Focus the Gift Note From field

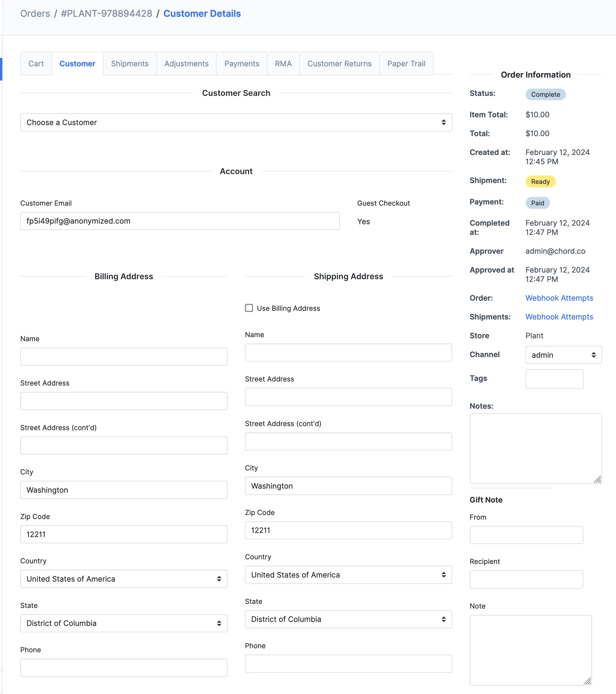[526, 535]
